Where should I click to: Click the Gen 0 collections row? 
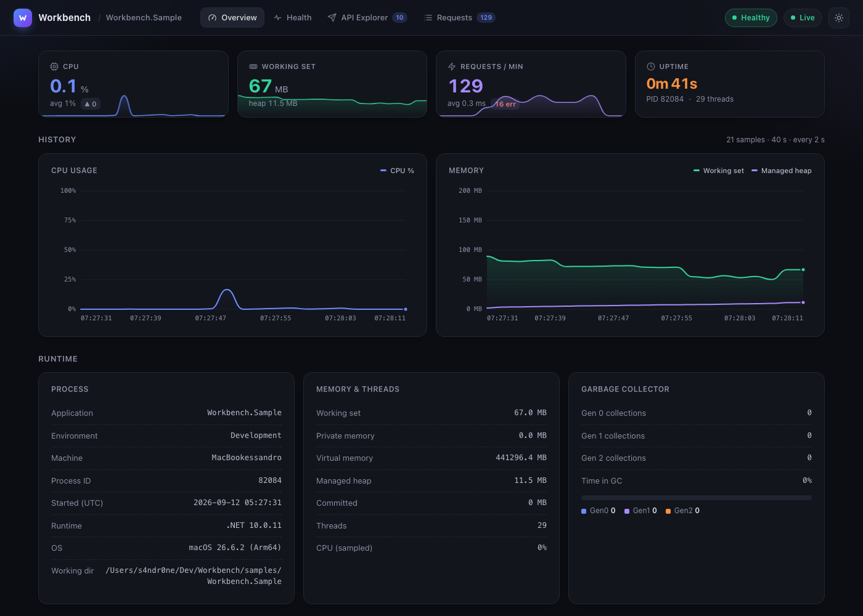[x=697, y=413]
